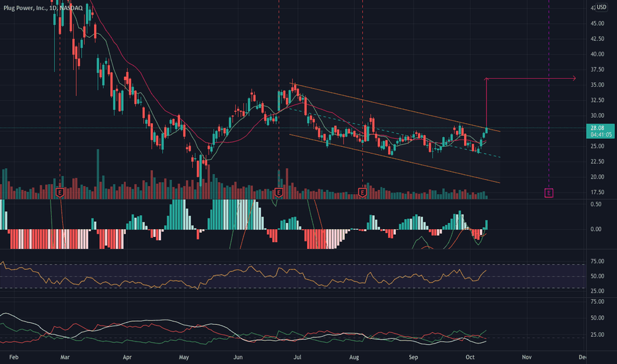This screenshot has width=617, height=364.
Task: Click the dashed teal channel midline
Action: coord(393,133)
